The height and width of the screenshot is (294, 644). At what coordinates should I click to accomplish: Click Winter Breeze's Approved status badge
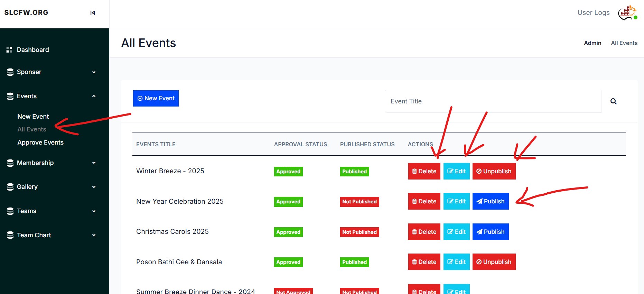click(x=288, y=172)
